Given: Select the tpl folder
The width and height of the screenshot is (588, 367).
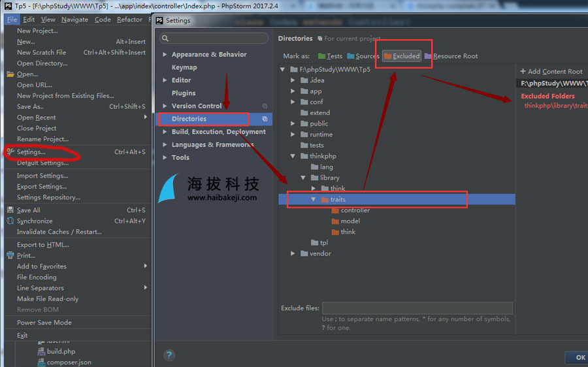Looking at the screenshot, I should pos(319,243).
